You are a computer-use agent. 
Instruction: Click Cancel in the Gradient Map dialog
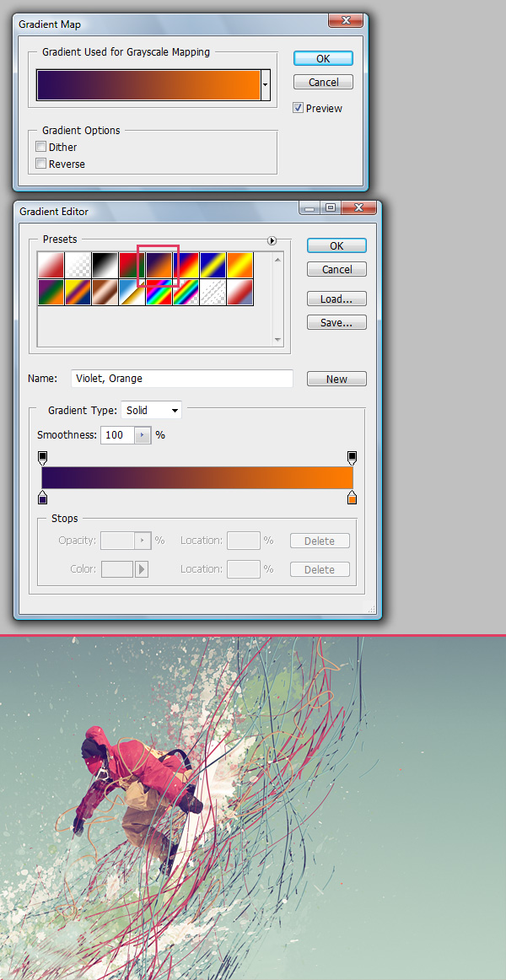[x=324, y=82]
